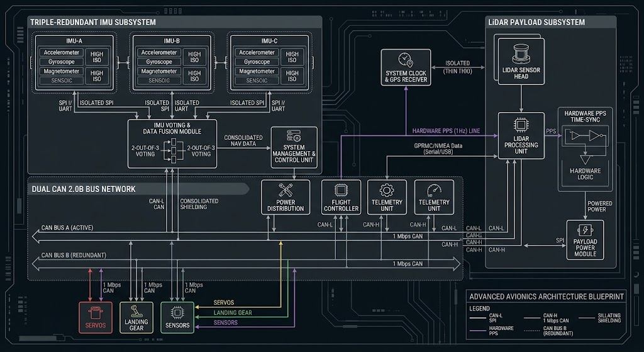Click the red Servos motor icon
The image size is (644, 352).
[x=96, y=313]
